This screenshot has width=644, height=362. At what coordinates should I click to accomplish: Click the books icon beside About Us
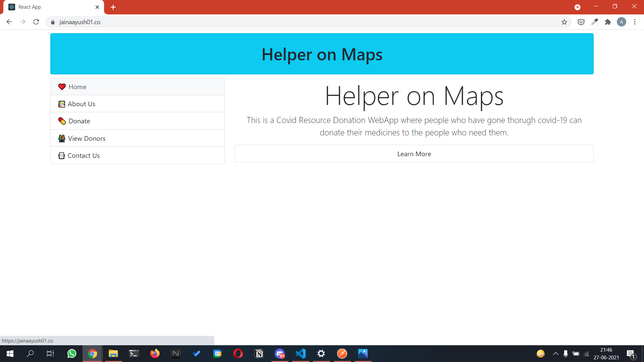[61, 104]
